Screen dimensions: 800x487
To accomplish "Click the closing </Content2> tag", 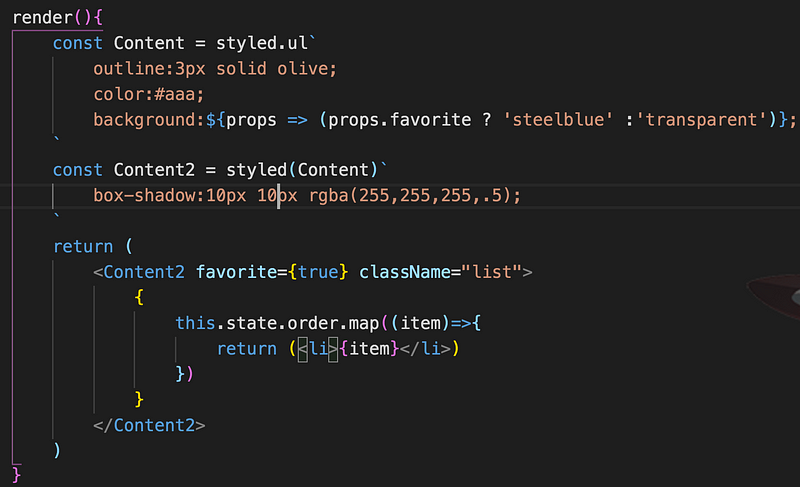I will click(149, 425).
